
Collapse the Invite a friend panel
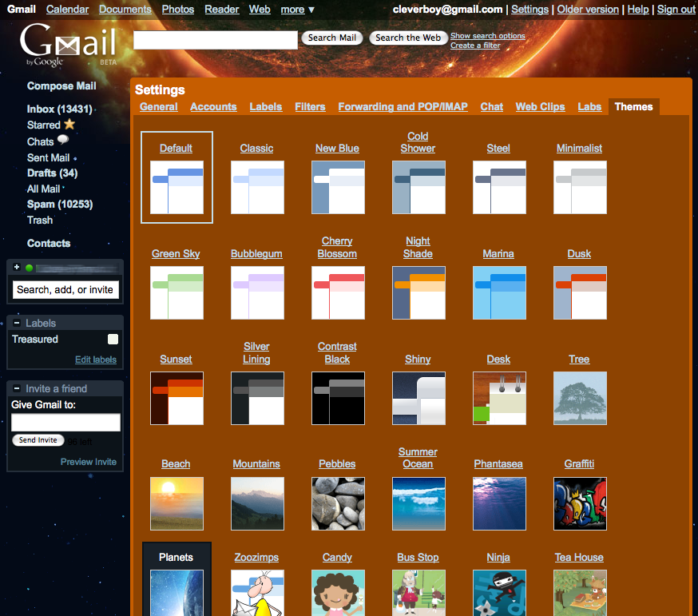[17, 388]
